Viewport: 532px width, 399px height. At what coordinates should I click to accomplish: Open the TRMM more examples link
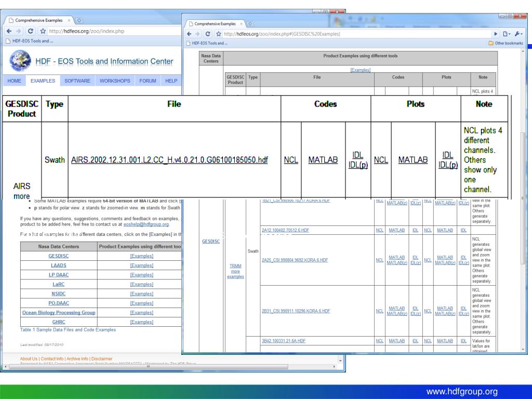[235, 271]
